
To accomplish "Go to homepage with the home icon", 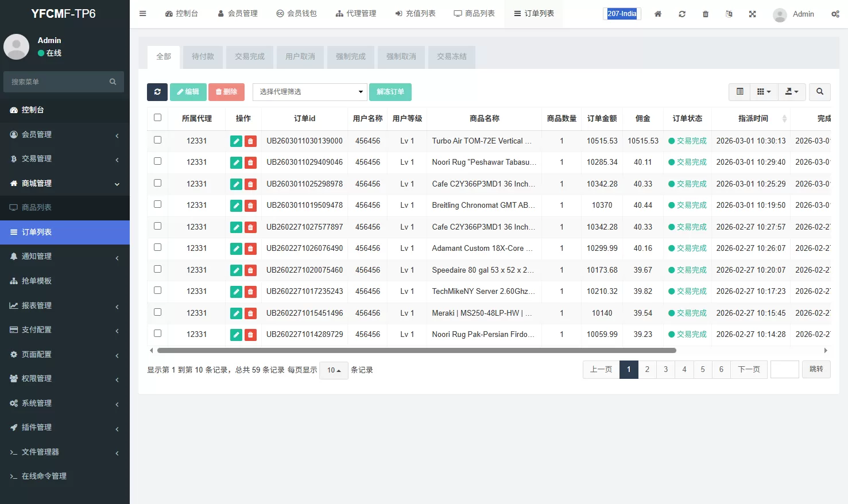I will (657, 14).
